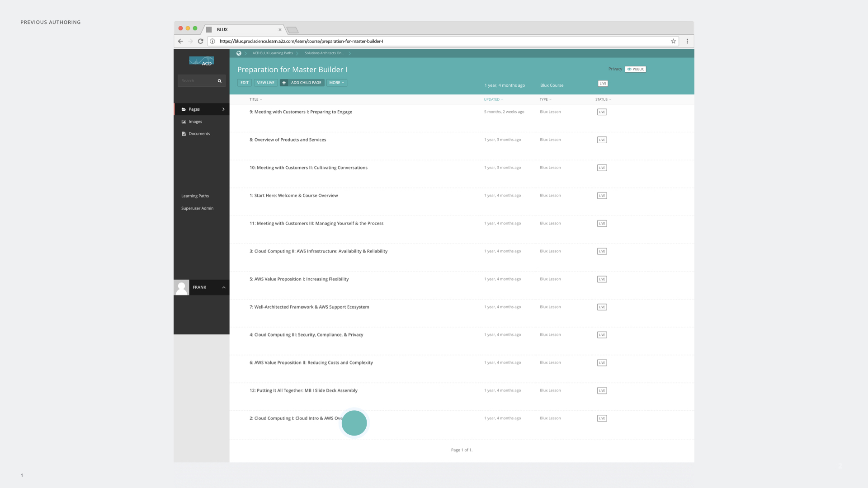The width and height of the screenshot is (868, 488).
Task: Click the course header LIVE status badge
Action: click(x=603, y=84)
